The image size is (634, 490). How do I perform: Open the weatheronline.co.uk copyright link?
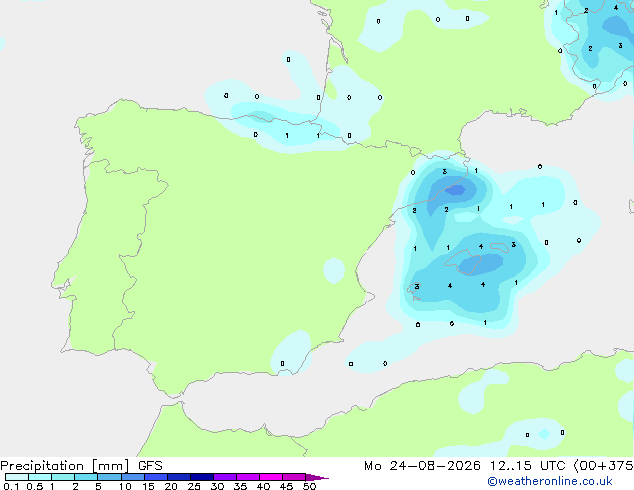[550, 481]
